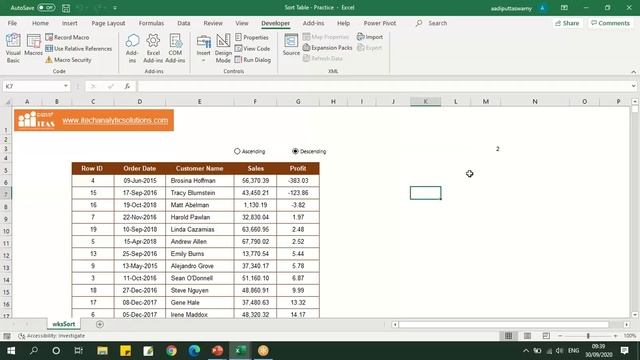Click the Select All corner button
This screenshot has height=360, width=640.
(x=7, y=102)
